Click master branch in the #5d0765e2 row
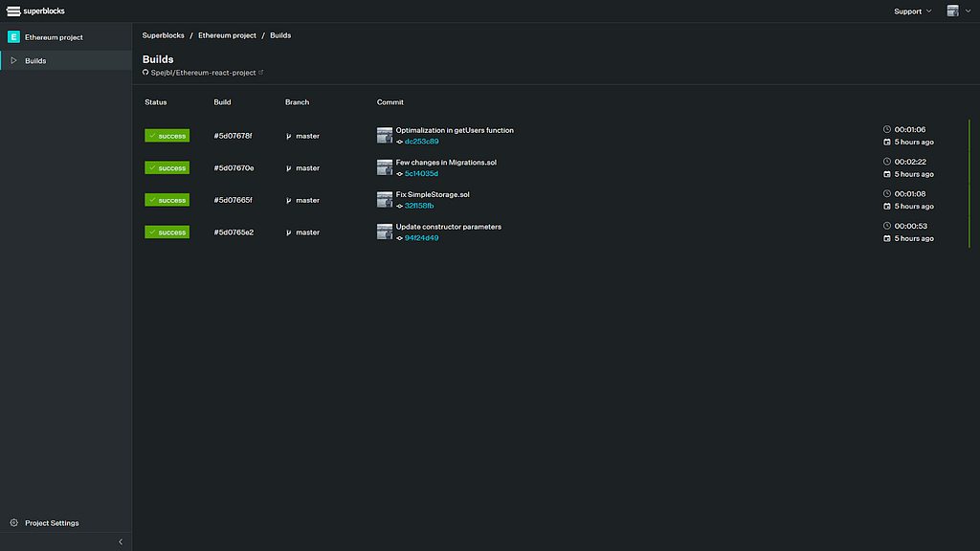The image size is (980, 551). coord(307,232)
